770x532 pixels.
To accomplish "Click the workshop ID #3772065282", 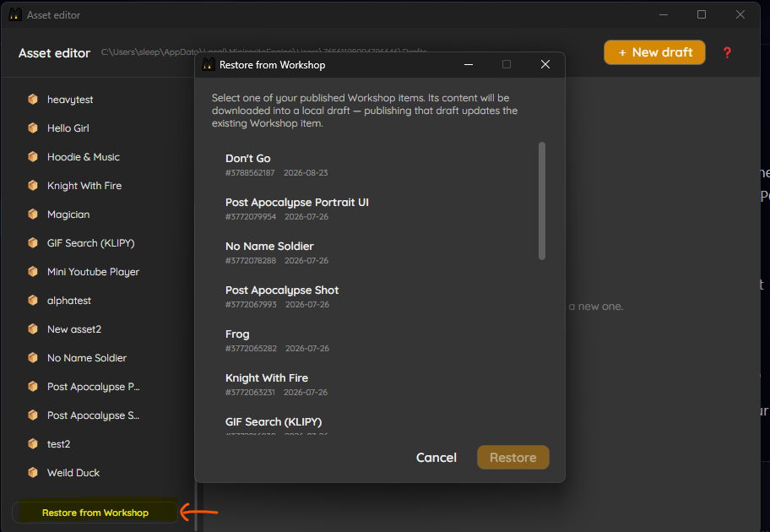I will (x=251, y=348).
